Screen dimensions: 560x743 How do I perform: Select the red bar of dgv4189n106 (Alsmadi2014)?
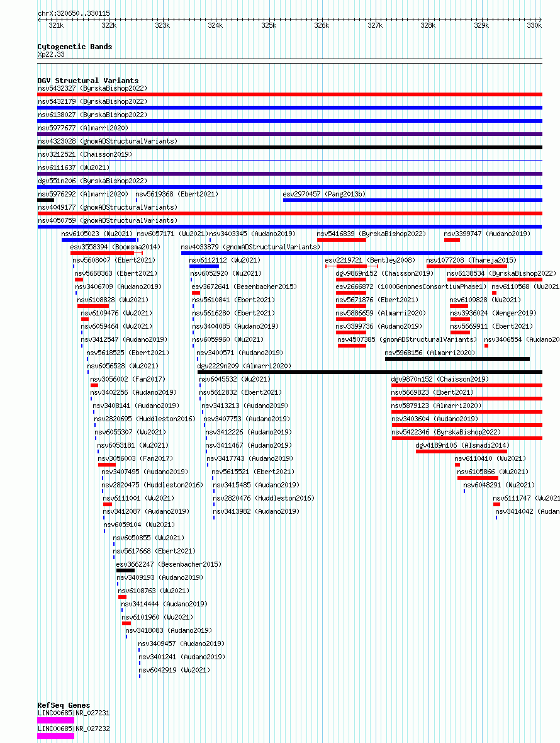[x=462, y=453]
